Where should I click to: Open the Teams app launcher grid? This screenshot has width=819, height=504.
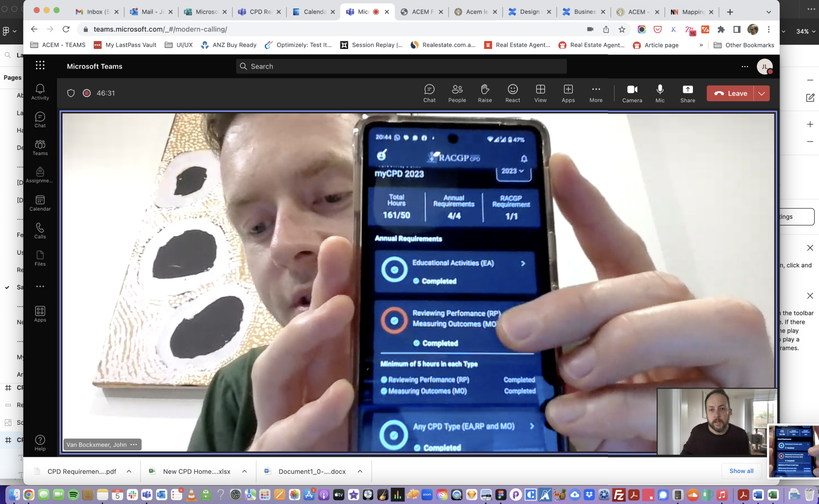point(40,66)
